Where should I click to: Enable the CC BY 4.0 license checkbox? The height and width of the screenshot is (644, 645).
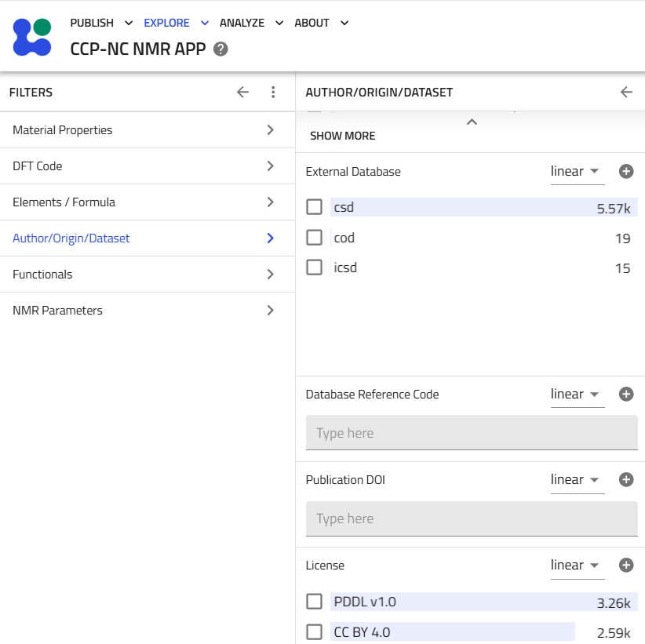click(315, 632)
